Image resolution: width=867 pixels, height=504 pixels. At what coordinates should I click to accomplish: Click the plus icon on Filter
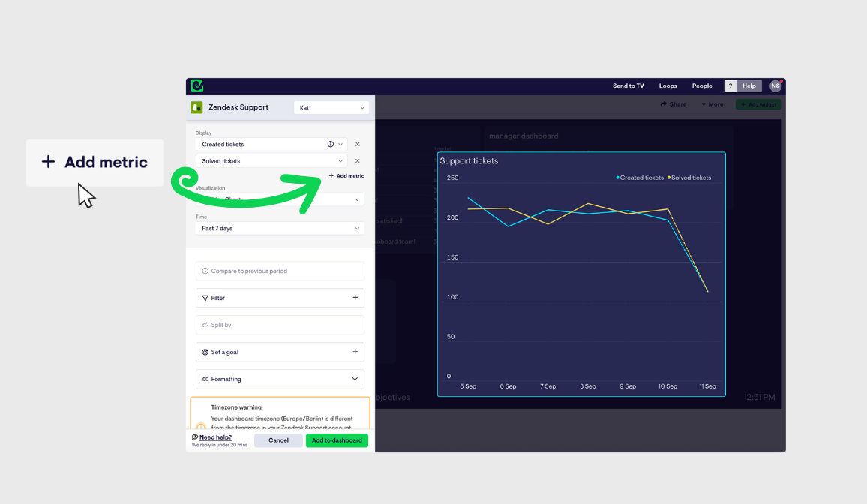355,297
